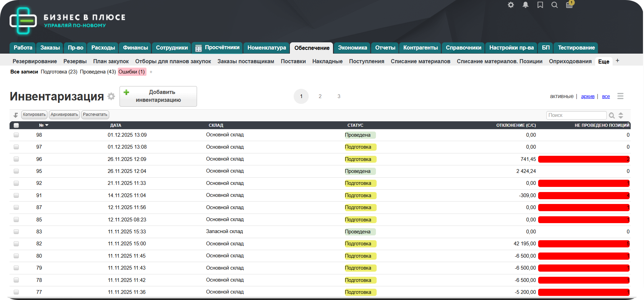Click the up-down expander next to search
The width and height of the screenshot is (644, 300).
click(x=621, y=115)
